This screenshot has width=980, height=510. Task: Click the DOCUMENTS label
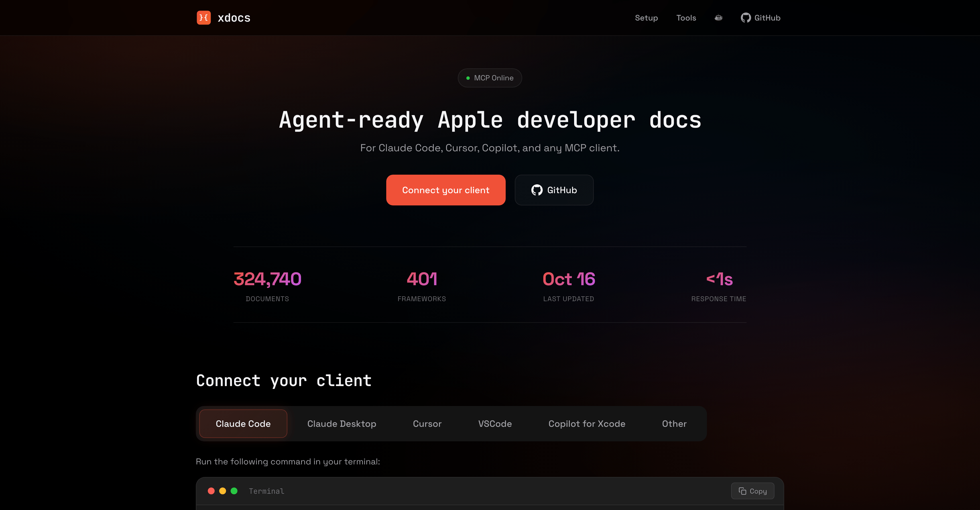[x=267, y=299]
